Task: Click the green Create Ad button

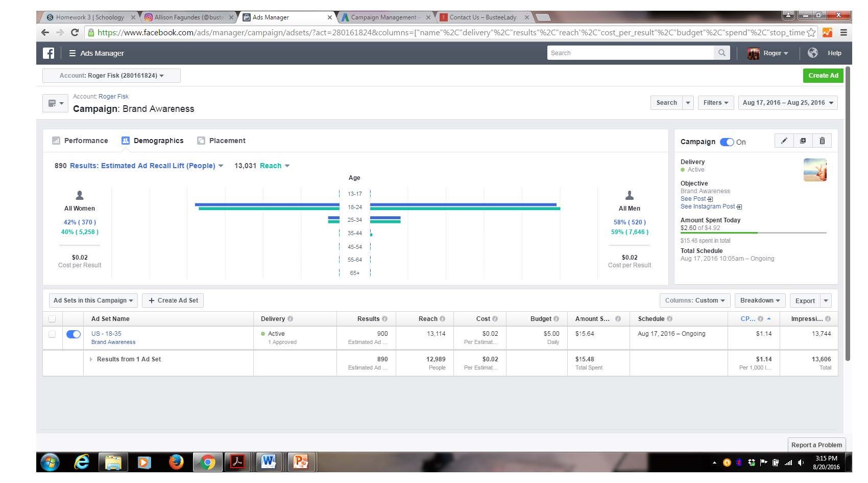Action: pyautogui.click(x=823, y=76)
